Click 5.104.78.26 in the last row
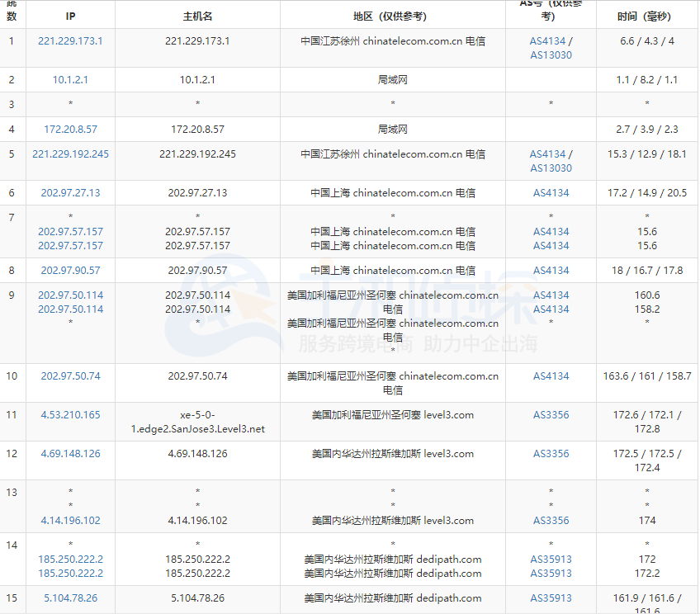Image resolution: width=700 pixels, height=614 pixels. [x=70, y=598]
